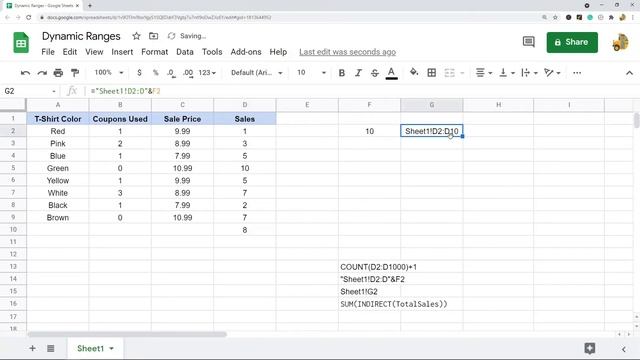Click the Explore icon at bottom right

tap(589, 348)
